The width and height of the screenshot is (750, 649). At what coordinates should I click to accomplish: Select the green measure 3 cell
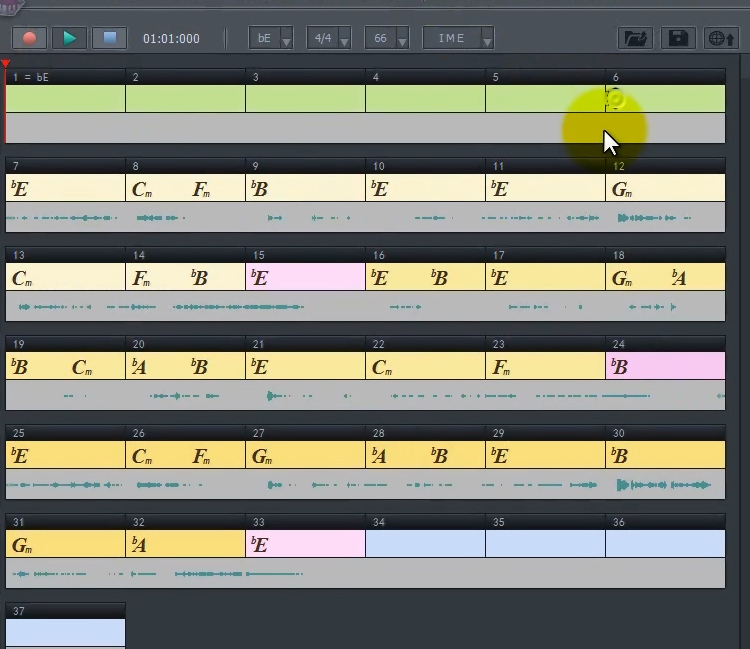(305, 99)
